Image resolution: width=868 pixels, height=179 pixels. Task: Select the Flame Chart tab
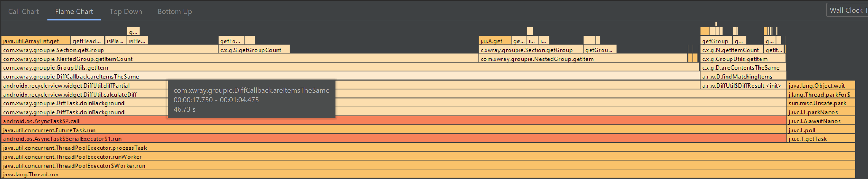tap(74, 12)
